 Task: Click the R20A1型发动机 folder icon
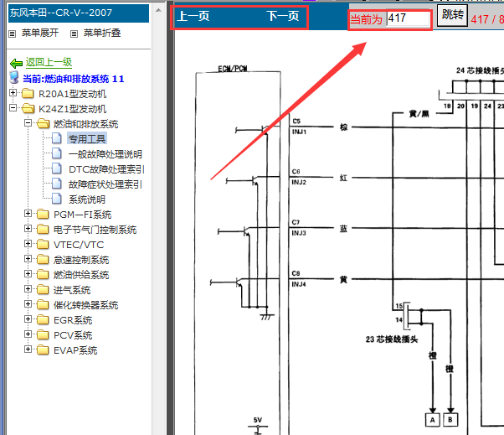[28, 94]
